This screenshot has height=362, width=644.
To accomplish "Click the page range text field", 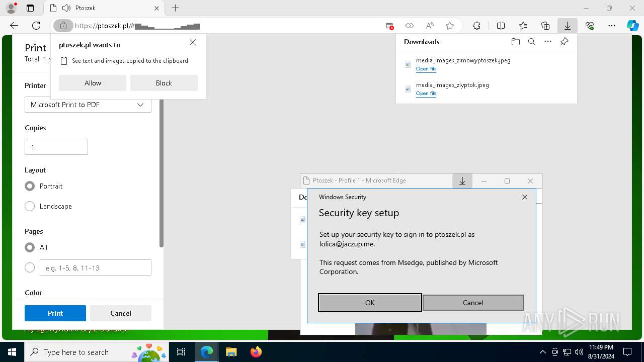I will [x=96, y=267].
